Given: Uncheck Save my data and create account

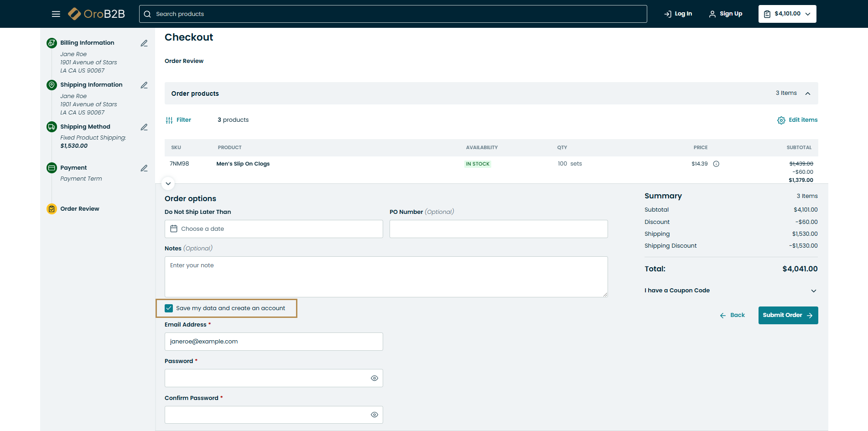Looking at the screenshot, I should tap(169, 308).
